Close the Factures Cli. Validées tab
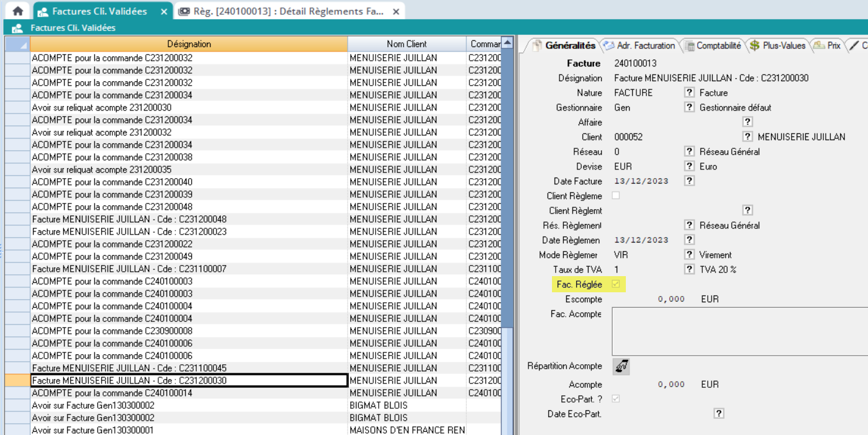Viewport: 868px width, 435px height. click(164, 11)
